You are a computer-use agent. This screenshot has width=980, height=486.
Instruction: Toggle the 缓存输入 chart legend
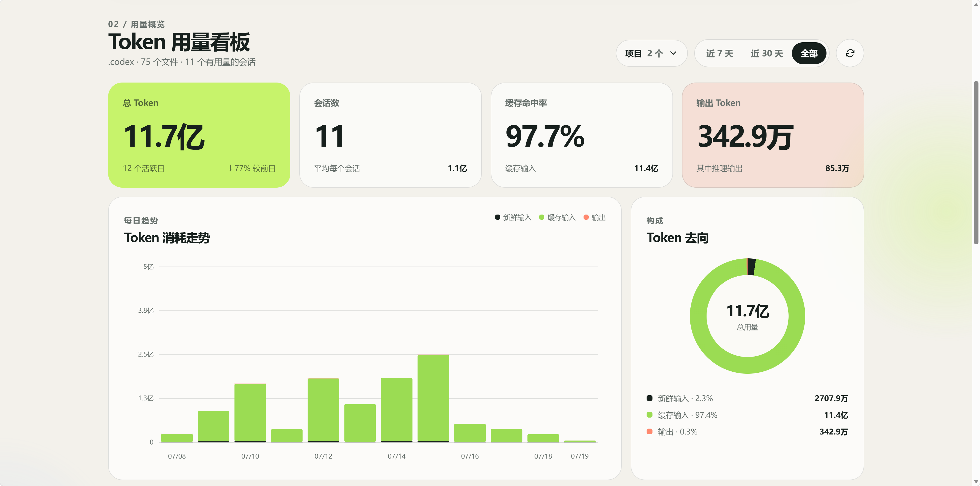557,217
